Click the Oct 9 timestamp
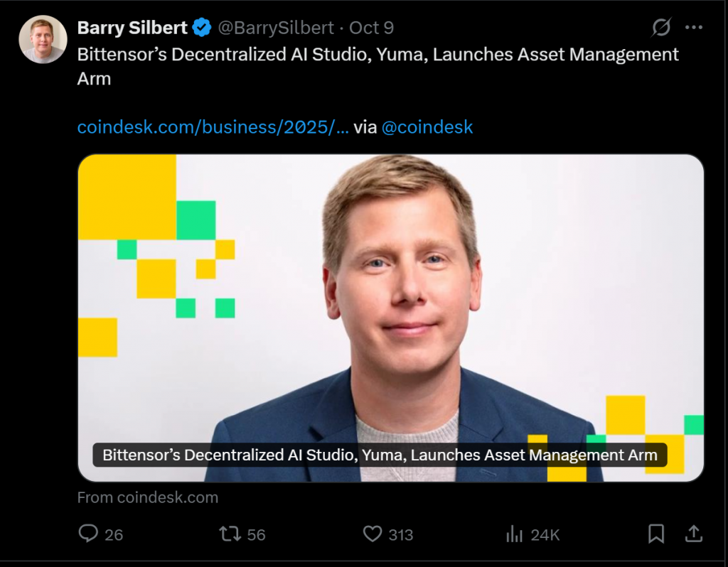728x567 pixels. pyautogui.click(x=372, y=28)
